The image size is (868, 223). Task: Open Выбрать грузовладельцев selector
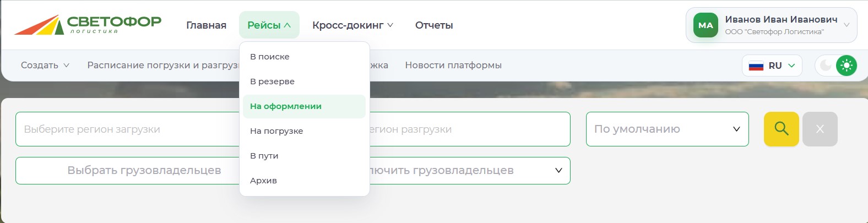[x=128, y=170]
